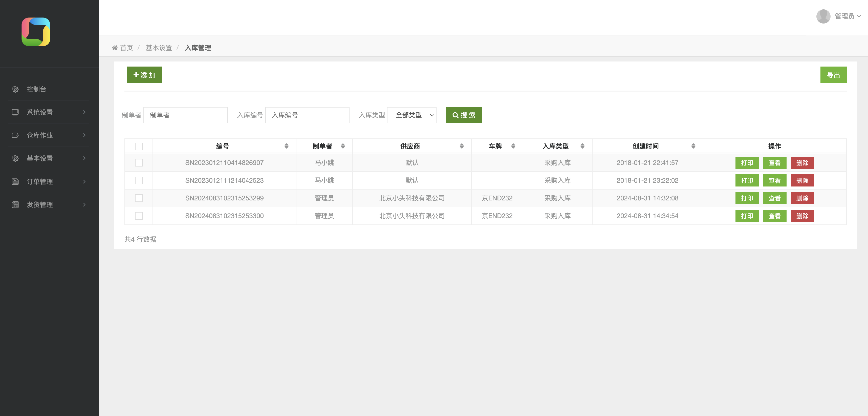
Task: Click the 搜索 search button
Action: coord(464,115)
